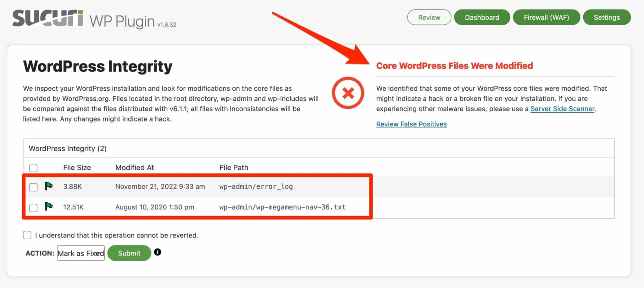The width and height of the screenshot is (644, 288).
Task: Click the Modified At column header
Action: tap(135, 167)
